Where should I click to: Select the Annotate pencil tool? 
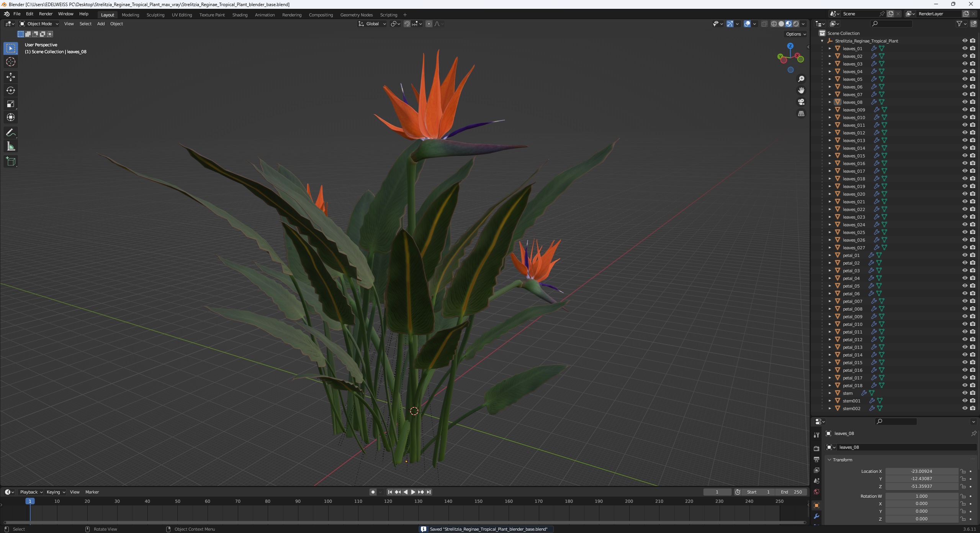pos(11,133)
